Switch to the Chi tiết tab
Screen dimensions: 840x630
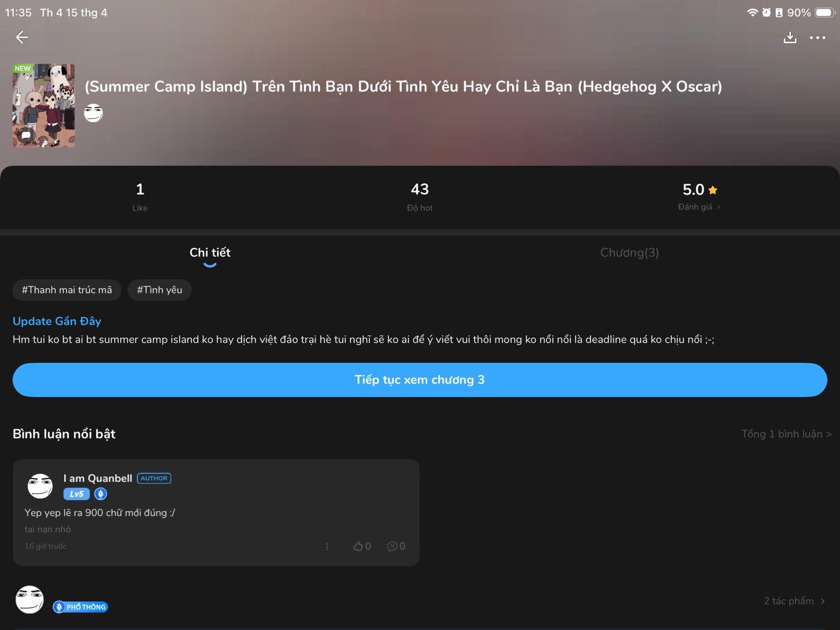coord(210,253)
